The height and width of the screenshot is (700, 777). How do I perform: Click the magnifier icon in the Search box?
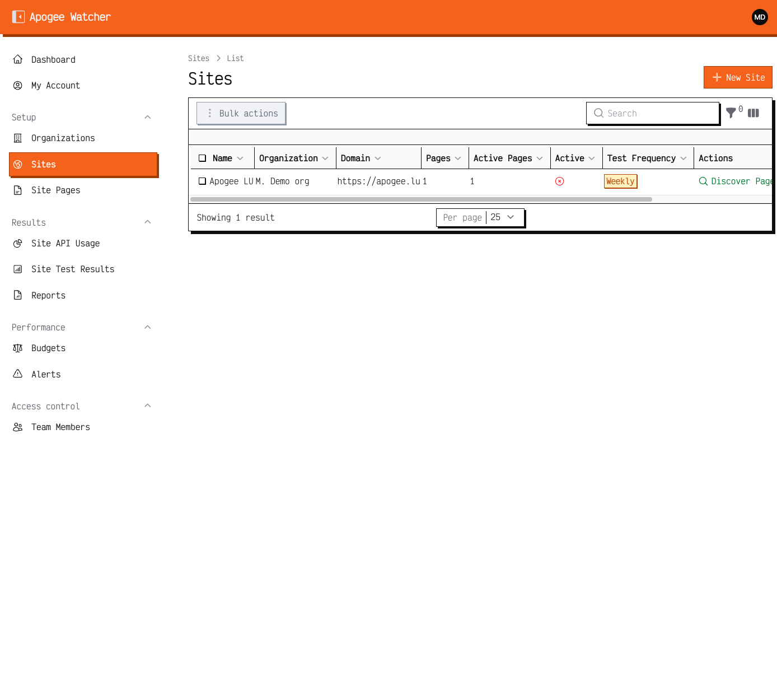pyautogui.click(x=598, y=113)
